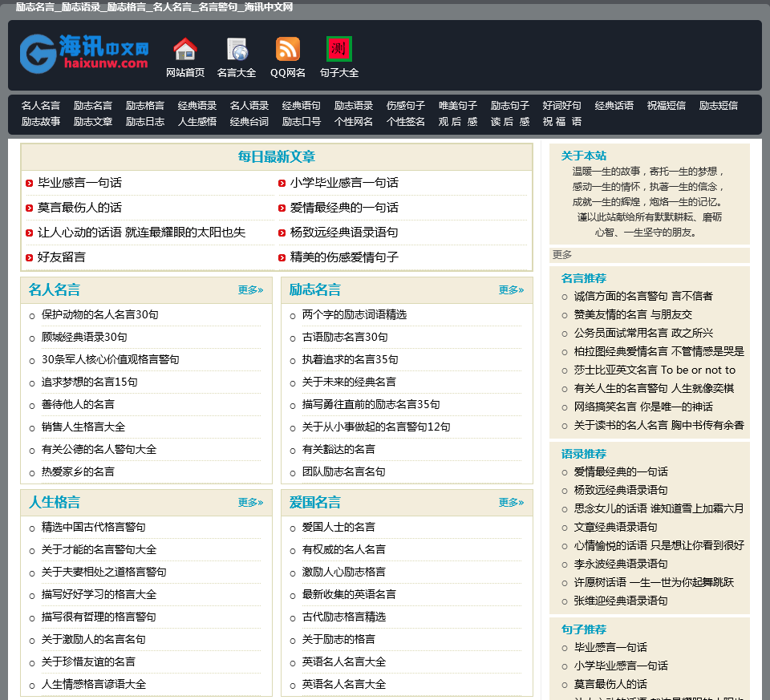The image size is (770, 700).
Task: Open 销售人生格言大全
Action: click(x=83, y=427)
